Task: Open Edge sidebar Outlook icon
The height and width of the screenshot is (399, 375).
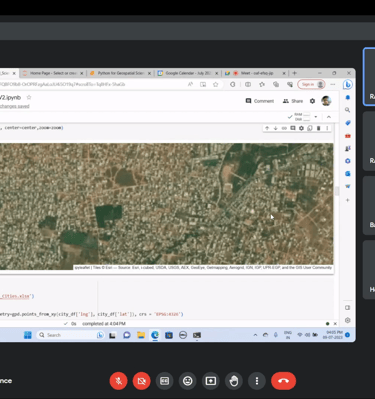Action: (348, 174)
